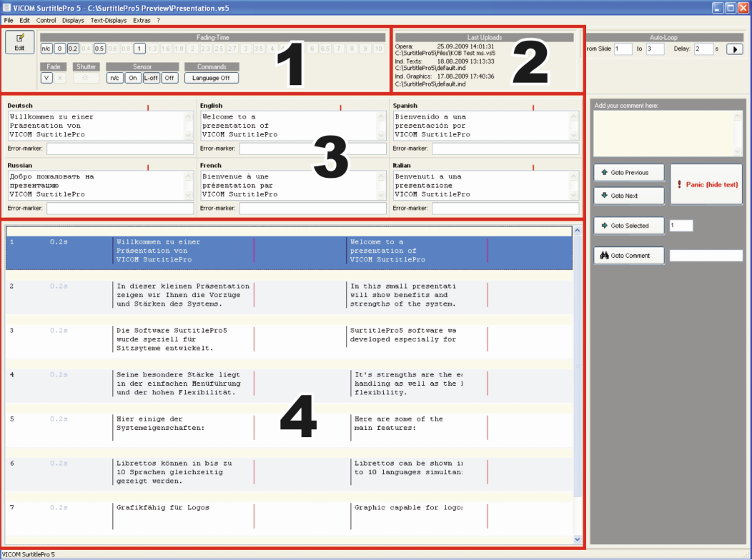Open the File menu

coord(9,21)
